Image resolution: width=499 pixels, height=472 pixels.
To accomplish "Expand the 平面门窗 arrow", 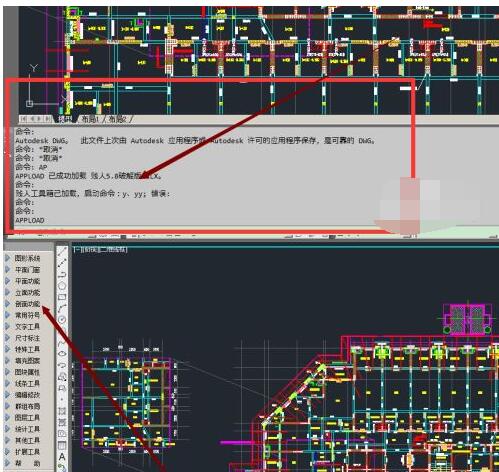I will pos(8,269).
